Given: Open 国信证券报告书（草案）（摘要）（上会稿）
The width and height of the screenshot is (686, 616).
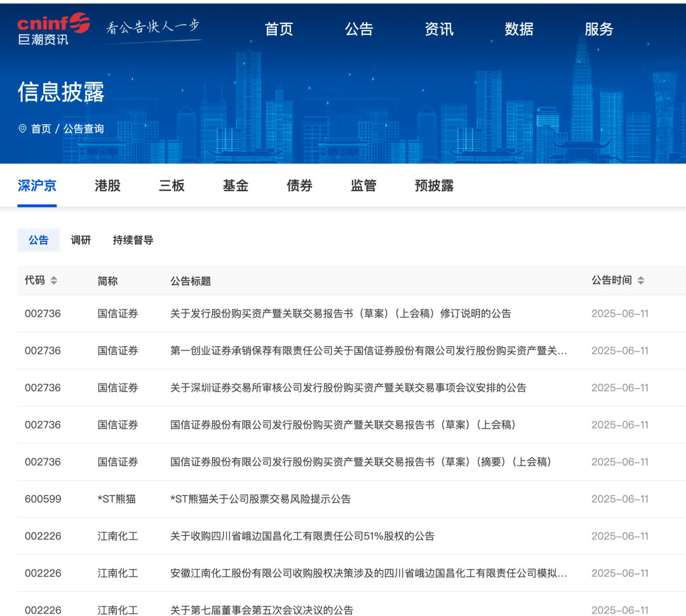Looking at the screenshot, I should 361,462.
